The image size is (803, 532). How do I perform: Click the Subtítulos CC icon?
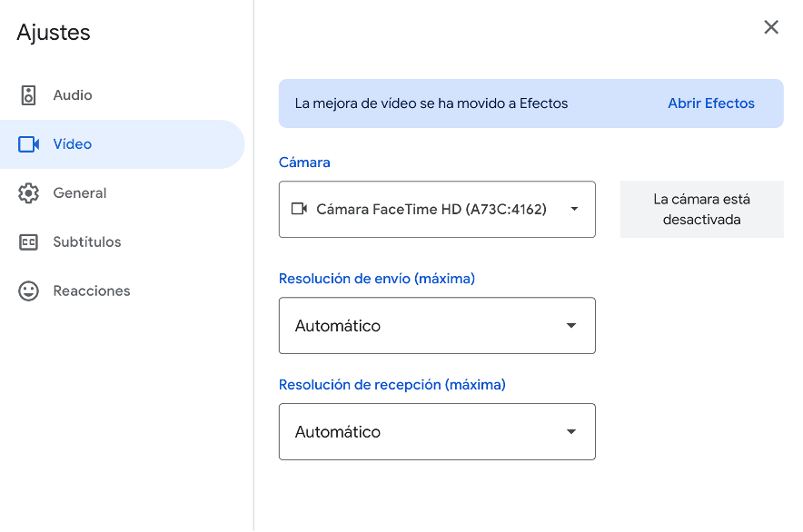(28, 242)
